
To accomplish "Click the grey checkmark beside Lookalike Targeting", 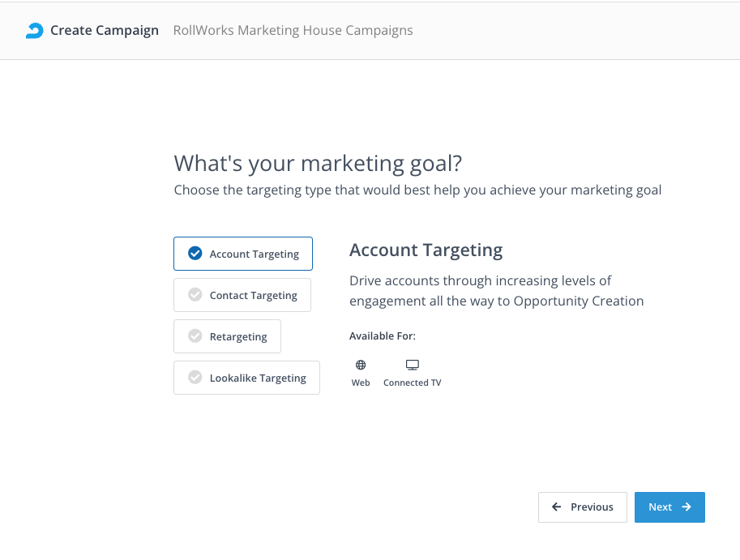I will [x=195, y=378].
